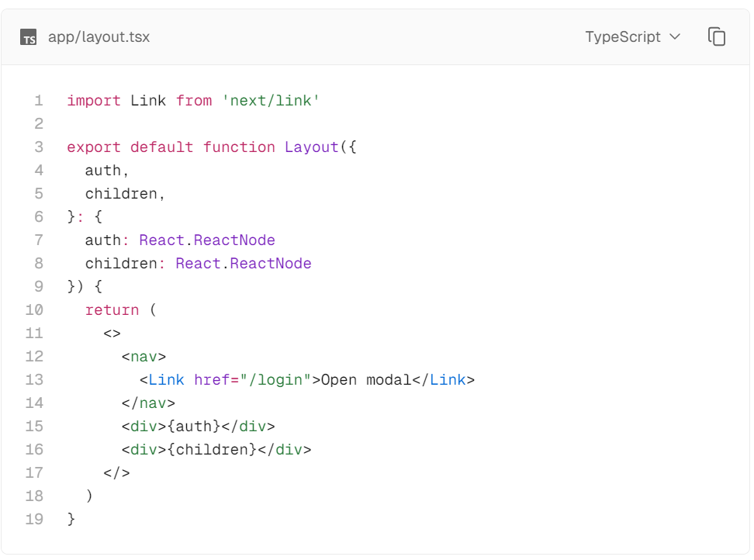
Task: Click the app/layout.tsx filename
Action: (99, 37)
